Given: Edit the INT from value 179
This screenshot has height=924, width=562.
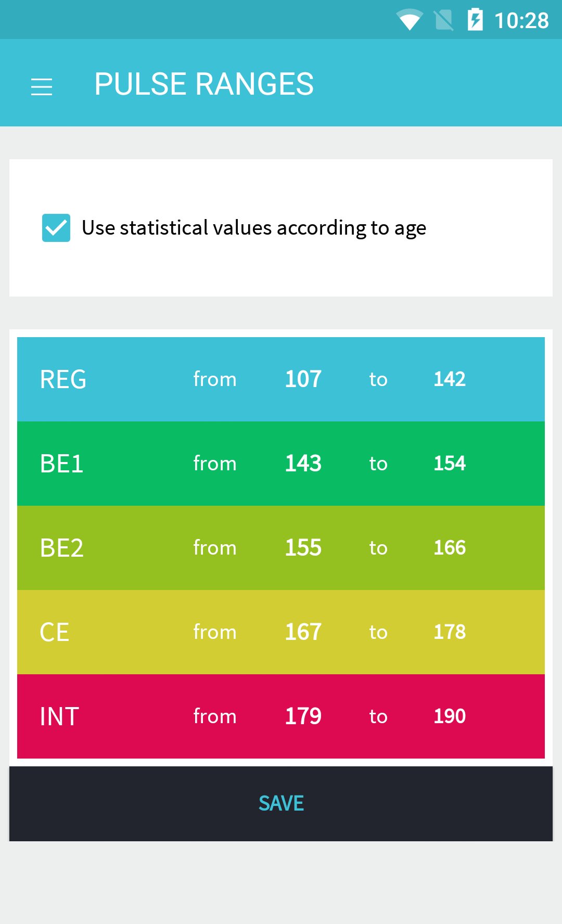Looking at the screenshot, I should pyautogui.click(x=303, y=716).
